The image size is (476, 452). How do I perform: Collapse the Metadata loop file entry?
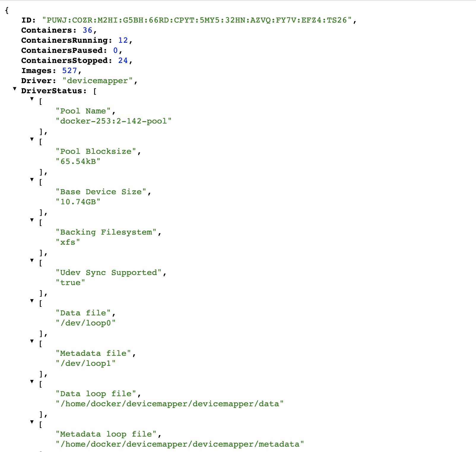click(32, 422)
